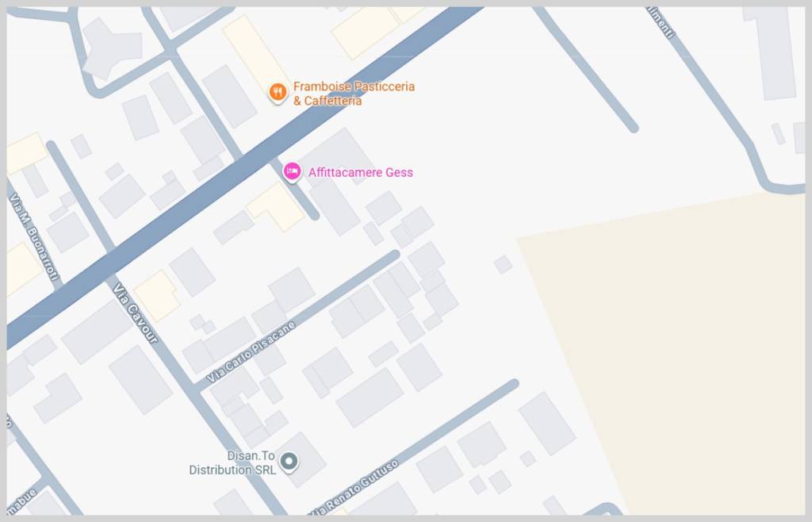The image size is (812, 522).
Task: Select the Via Renato Guttuso street label
Action: (x=354, y=487)
